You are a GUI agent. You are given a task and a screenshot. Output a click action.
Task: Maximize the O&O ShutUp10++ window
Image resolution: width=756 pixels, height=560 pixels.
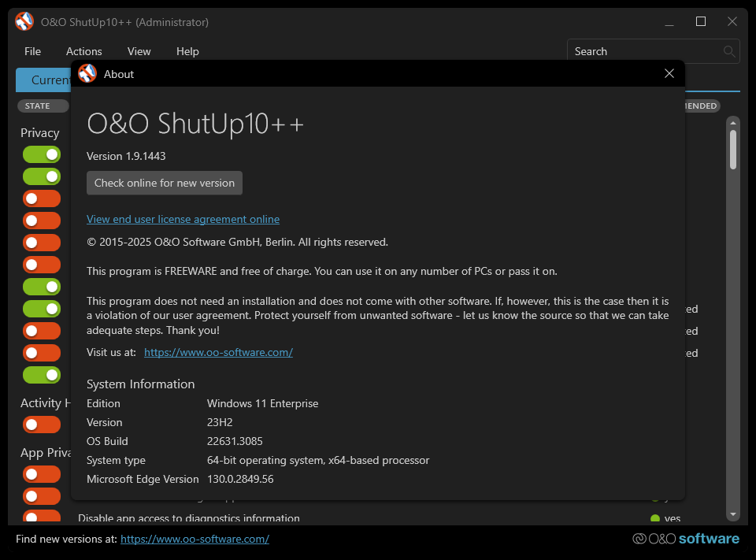click(701, 22)
